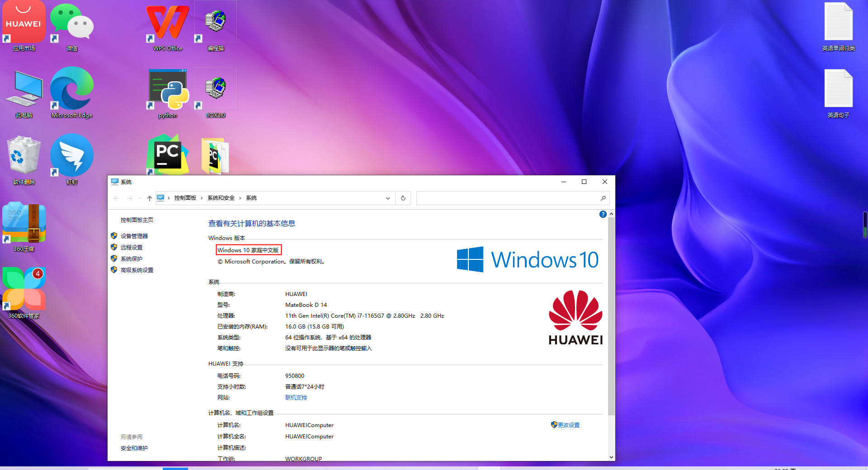
Task: Expand the chevron before 控制面板 breadcrumb
Action: 169,198
